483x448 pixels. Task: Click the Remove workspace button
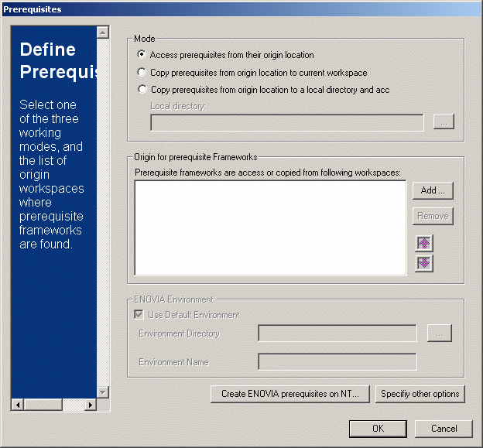tap(433, 216)
